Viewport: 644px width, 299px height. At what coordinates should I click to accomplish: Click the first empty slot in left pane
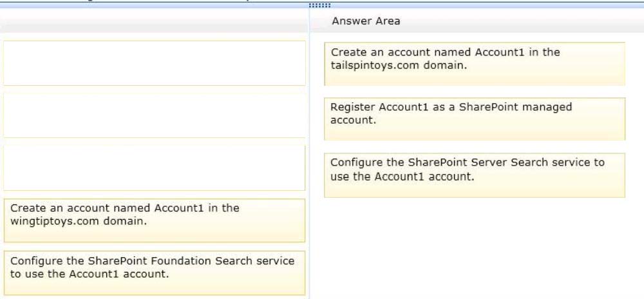coord(155,63)
